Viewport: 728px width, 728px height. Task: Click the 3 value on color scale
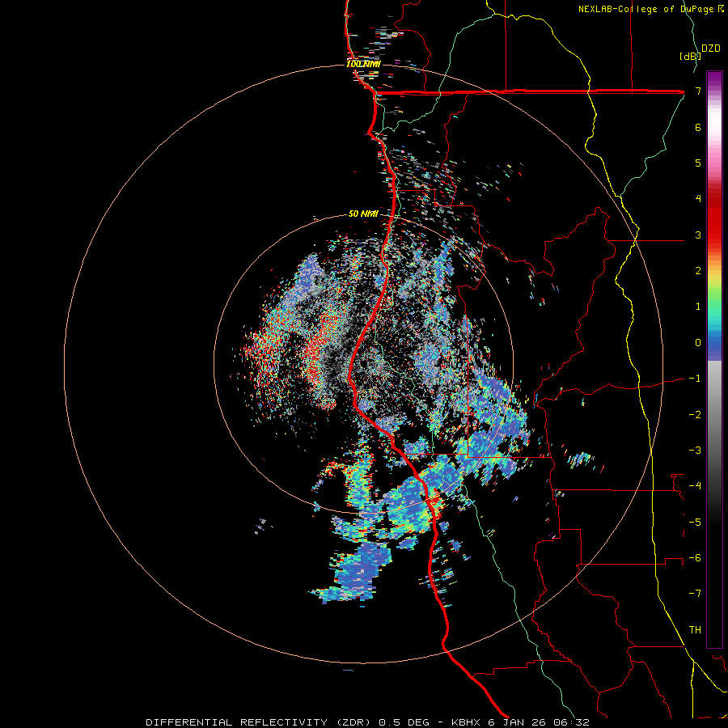[x=698, y=235]
